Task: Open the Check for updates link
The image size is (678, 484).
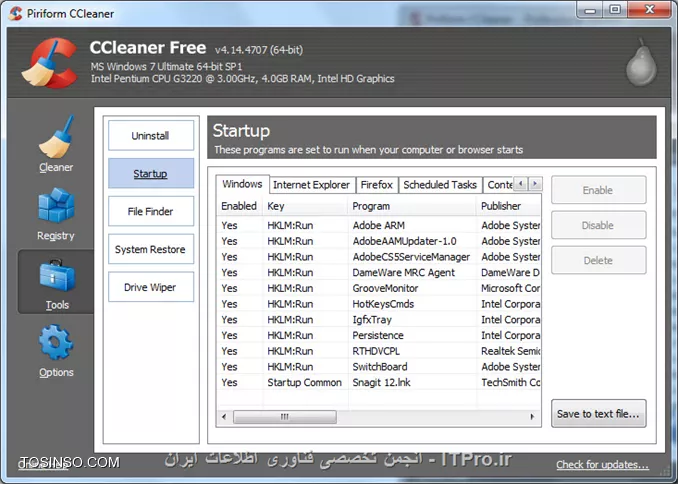Action: 602,465
